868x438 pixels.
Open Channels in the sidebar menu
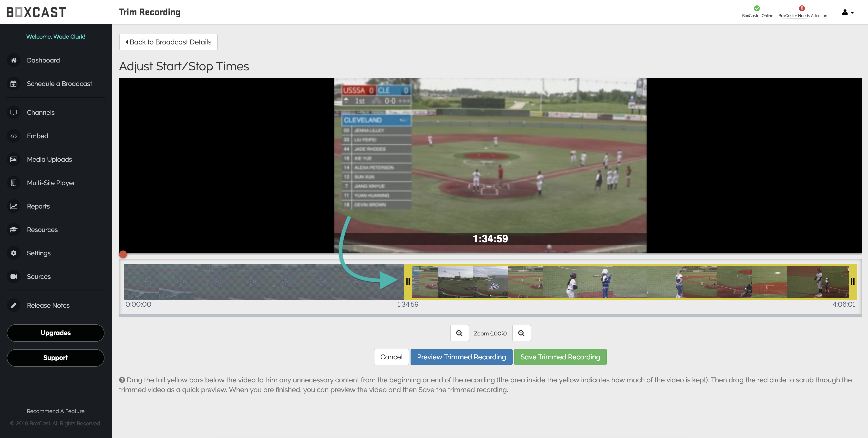tap(41, 113)
